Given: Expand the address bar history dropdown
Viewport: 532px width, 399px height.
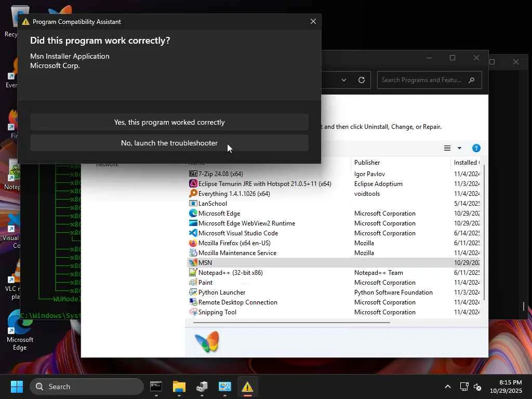Looking at the screenshot, I should click(344, 80).
